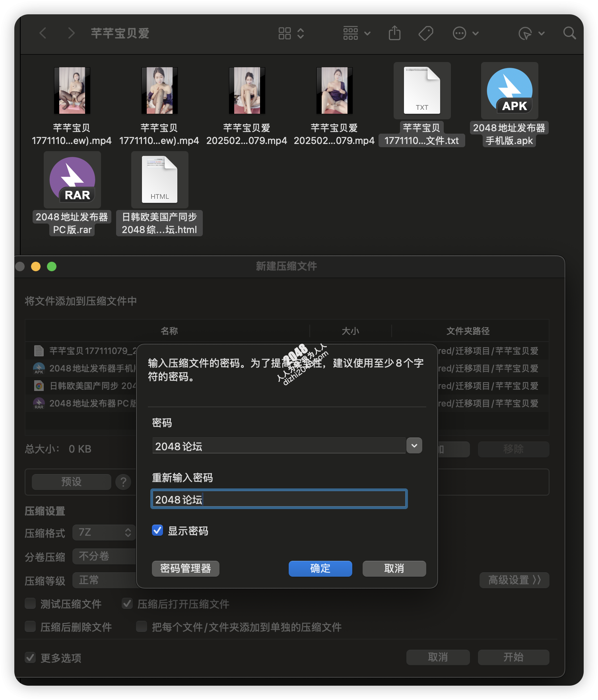Screen dimensions: 598x700
Task: Open the Share icon in toolbar
Action: tap(394, 33)
